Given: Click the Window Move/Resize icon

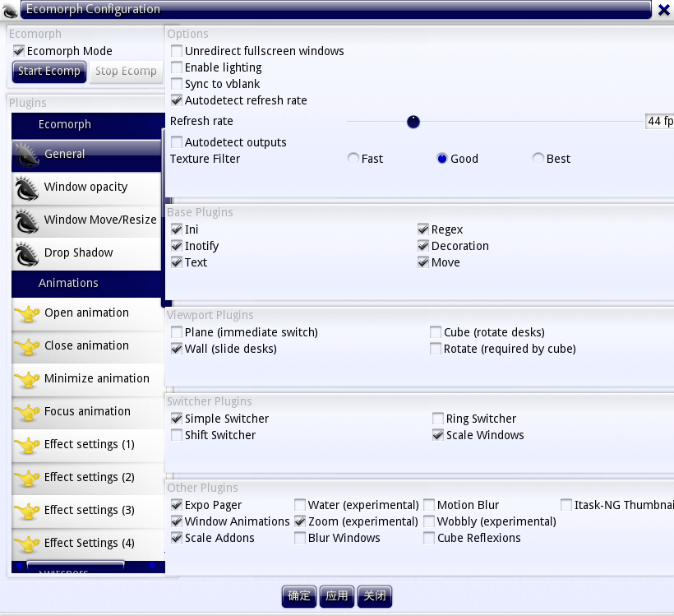Looking at the screenshot, I should pos(26,221).
